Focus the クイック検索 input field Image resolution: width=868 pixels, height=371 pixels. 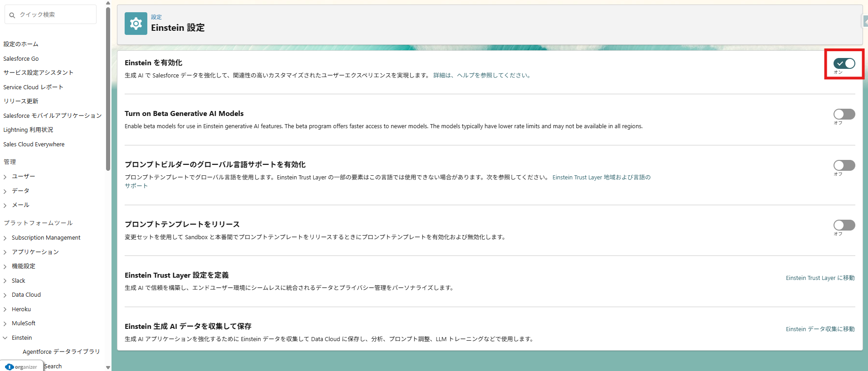[54, 14]
